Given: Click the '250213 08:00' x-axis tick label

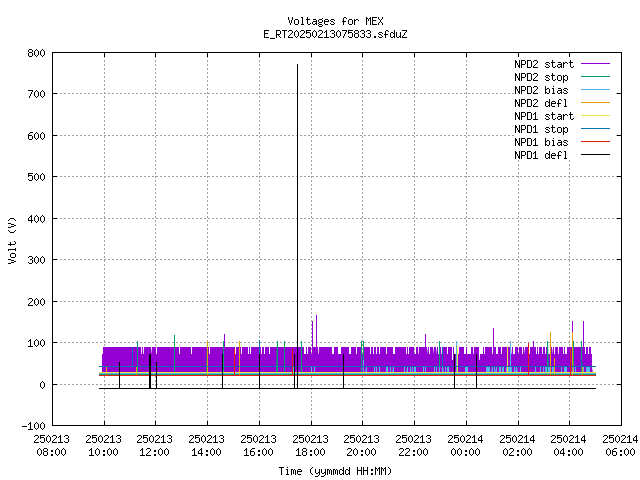Looking at the screenshot, I should pos(51,446).
